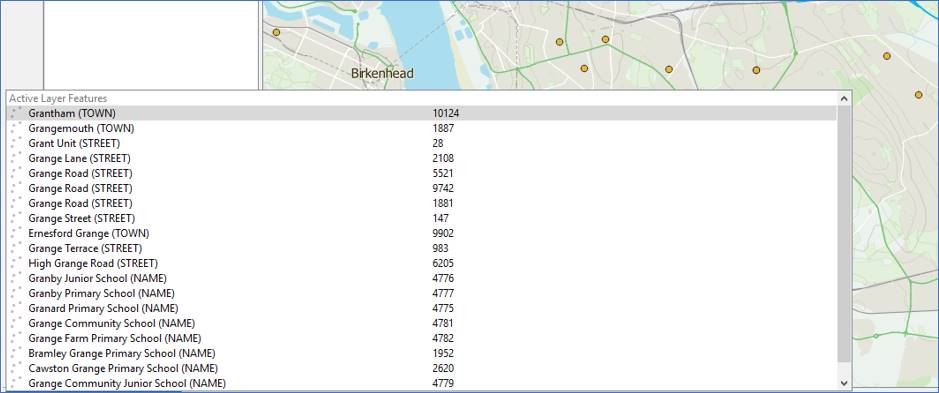Select Granard Primary School (NAME) row

click(422, 308)
